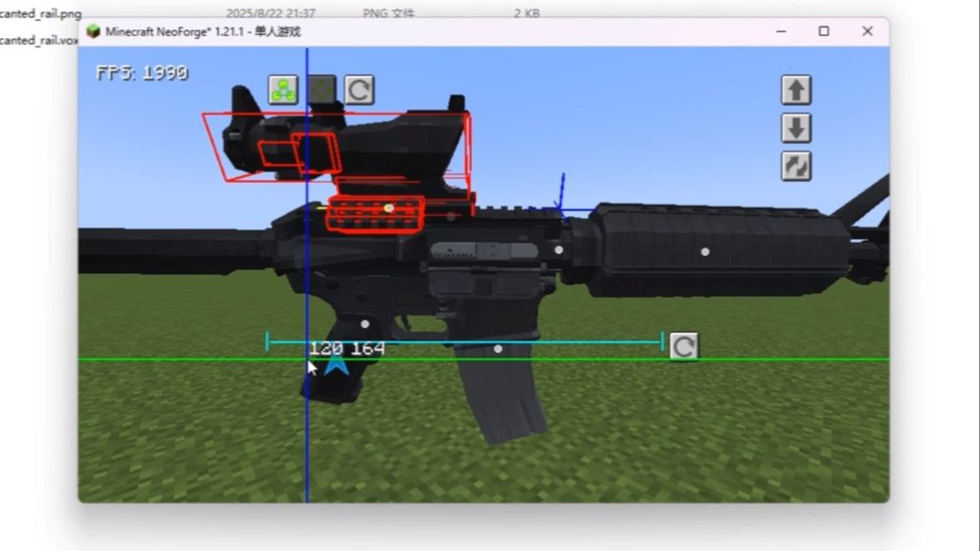Click the 120 164 coordinate readout
Screen dimensions: 980x551
coord(347,349)
